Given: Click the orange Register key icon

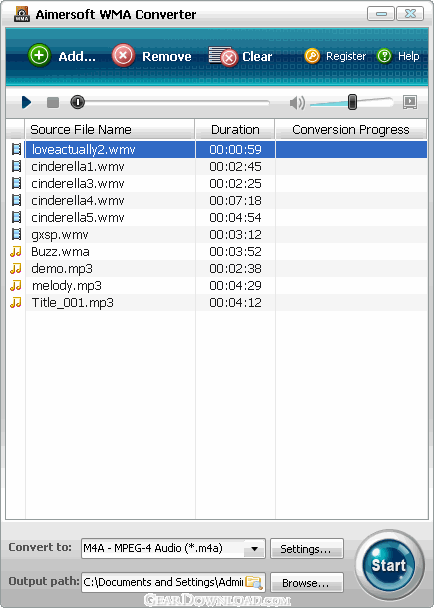Looking at the screenshot, I should pos(312,56).
